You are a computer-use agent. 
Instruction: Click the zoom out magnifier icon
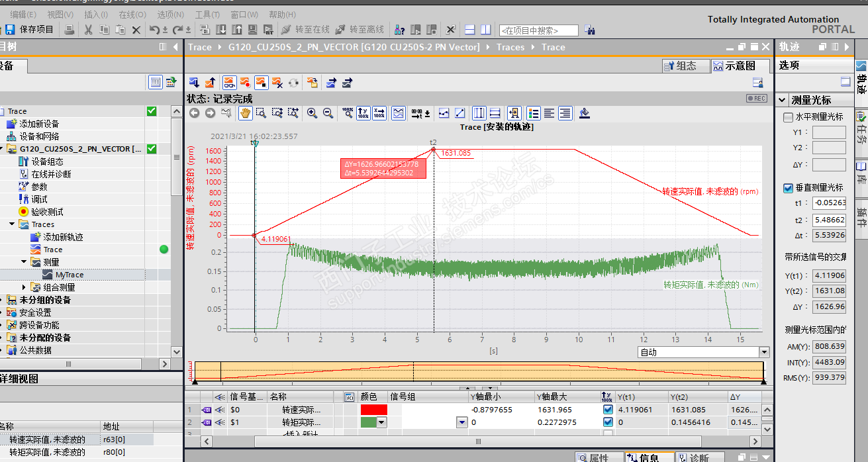(x=328, y=113)
